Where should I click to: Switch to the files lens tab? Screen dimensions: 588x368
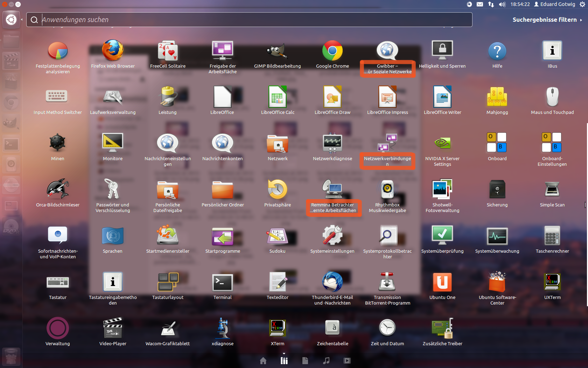(x=305, y=361)
